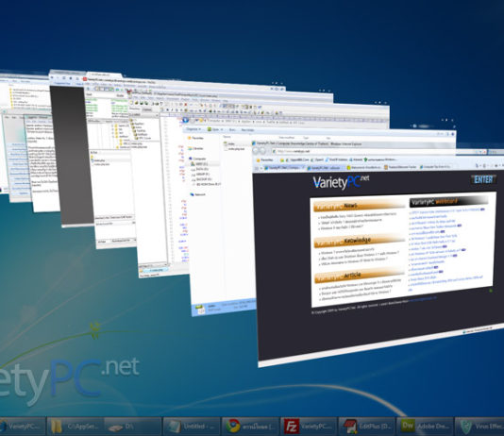Switch to Virus Effect taskbar button
The image size is (504, 436).
coord(479,427)
